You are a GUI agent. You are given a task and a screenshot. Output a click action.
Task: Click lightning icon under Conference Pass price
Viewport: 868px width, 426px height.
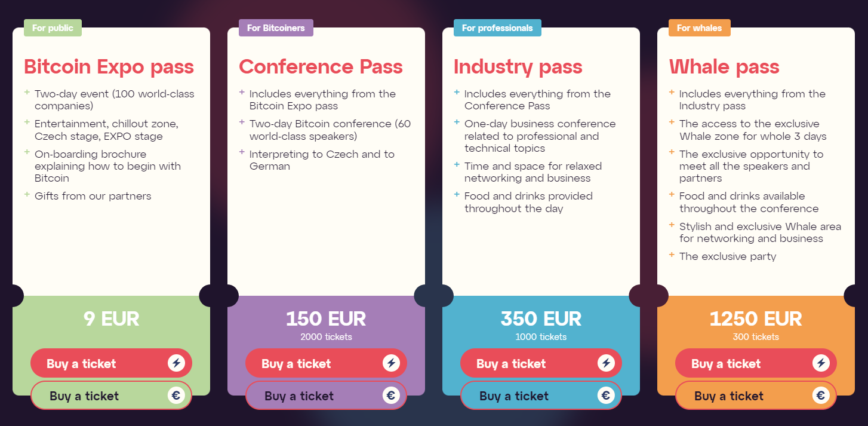[x=391, y=363]
